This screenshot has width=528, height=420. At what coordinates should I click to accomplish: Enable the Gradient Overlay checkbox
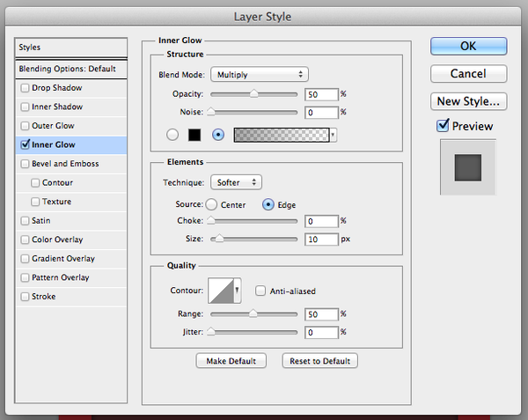25,258
